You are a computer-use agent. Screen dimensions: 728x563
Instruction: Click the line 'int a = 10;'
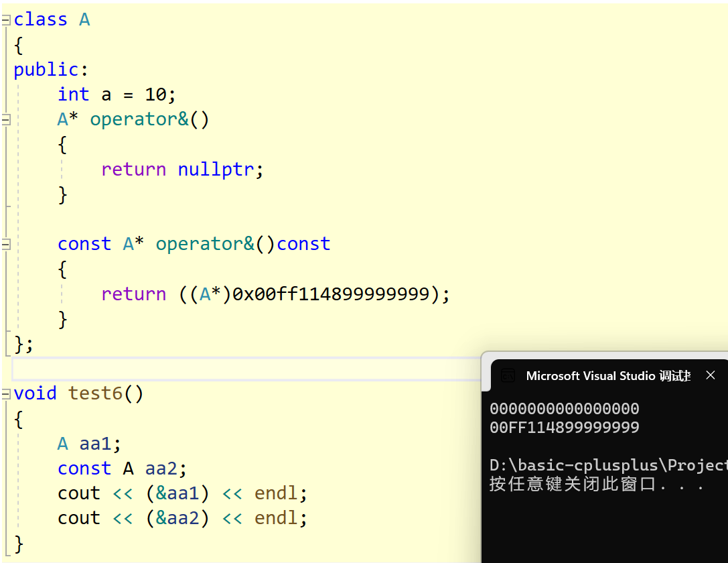pos(117,95)
